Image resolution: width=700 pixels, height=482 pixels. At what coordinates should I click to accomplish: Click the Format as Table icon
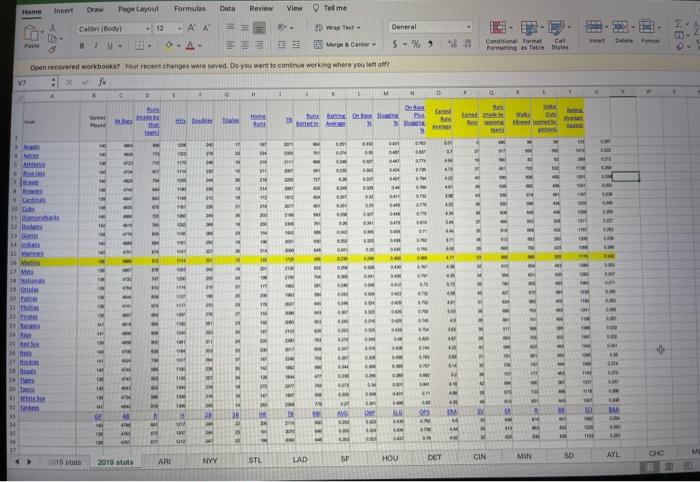(529, 28)
